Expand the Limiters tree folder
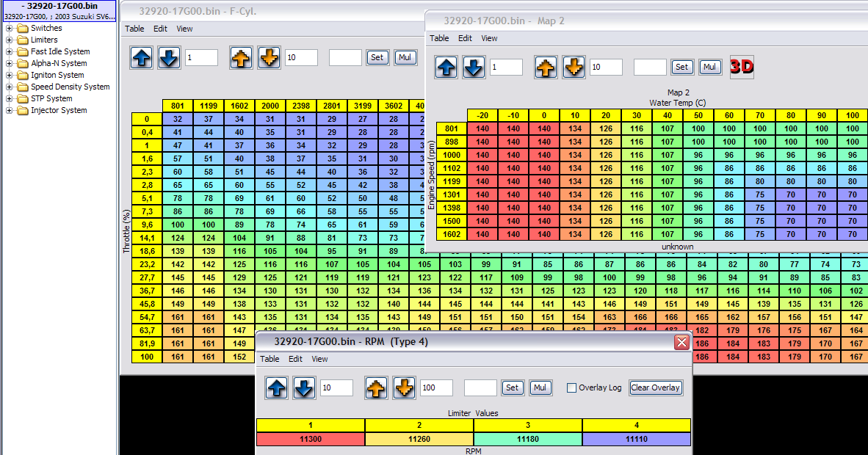The height and width of the screenshot is (455, 868). tap(10, 40)
